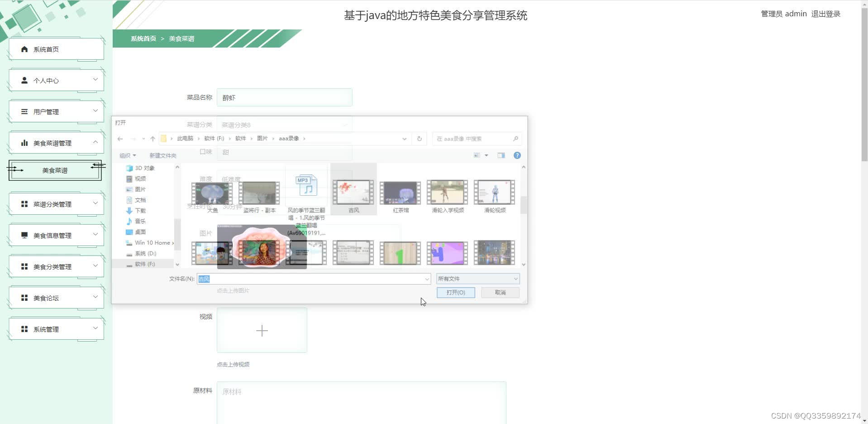Click the video upload plus box

[262, 330]
